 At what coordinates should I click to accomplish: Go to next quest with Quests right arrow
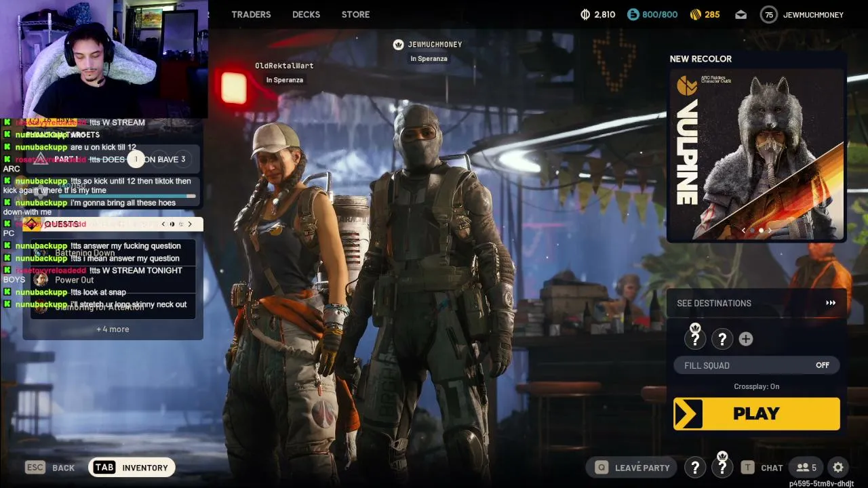pyautogui.click(x=190, y=224)
